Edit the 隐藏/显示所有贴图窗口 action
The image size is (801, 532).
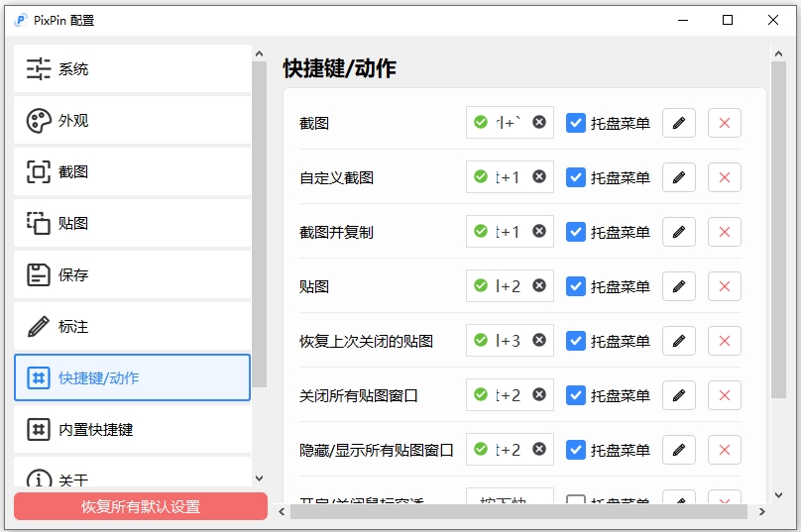679,450
